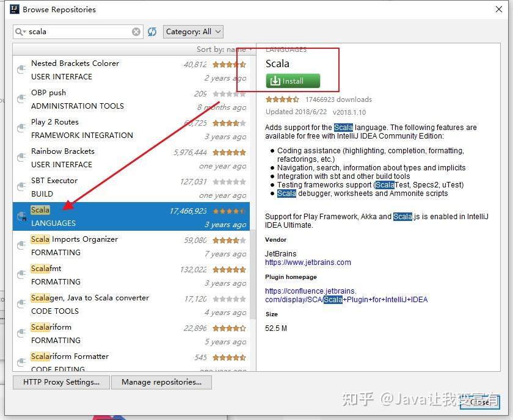Click Updated 2018/6/22 text
Image resolution: width=513 pixels, height=420 pixels.
296,112
